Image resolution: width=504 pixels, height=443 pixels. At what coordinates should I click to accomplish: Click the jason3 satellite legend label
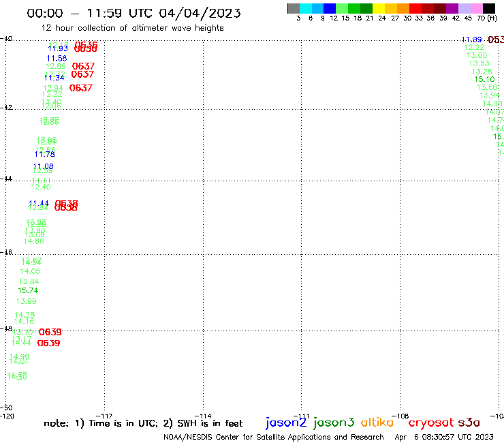coord(334,423)
